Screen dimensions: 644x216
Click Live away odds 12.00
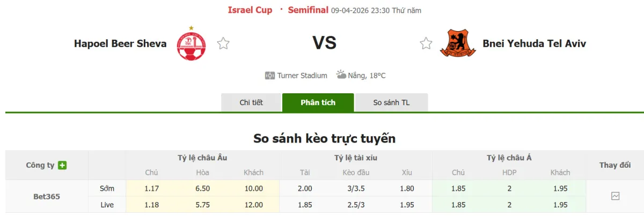click(x=253, y=205)
